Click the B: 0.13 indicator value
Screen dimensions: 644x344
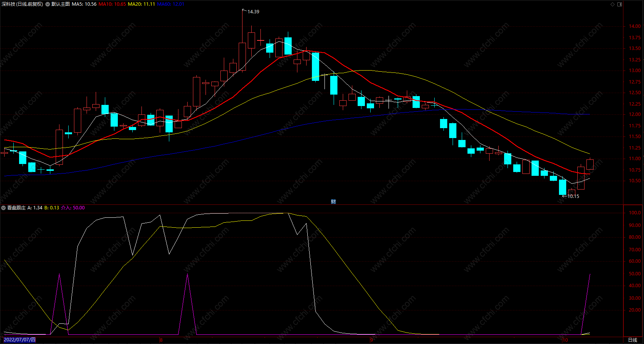[x=52, y=208]
